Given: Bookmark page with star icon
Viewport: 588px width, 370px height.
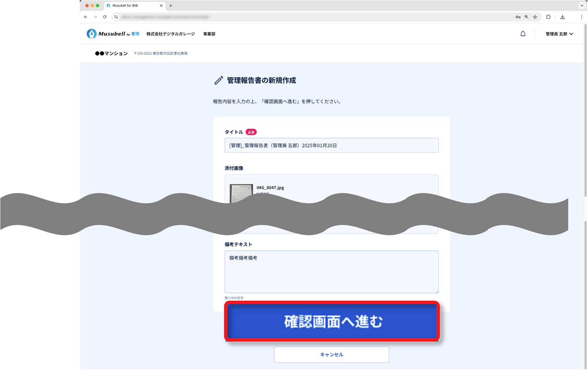Looking at the screenshot, I should point(535,17).
